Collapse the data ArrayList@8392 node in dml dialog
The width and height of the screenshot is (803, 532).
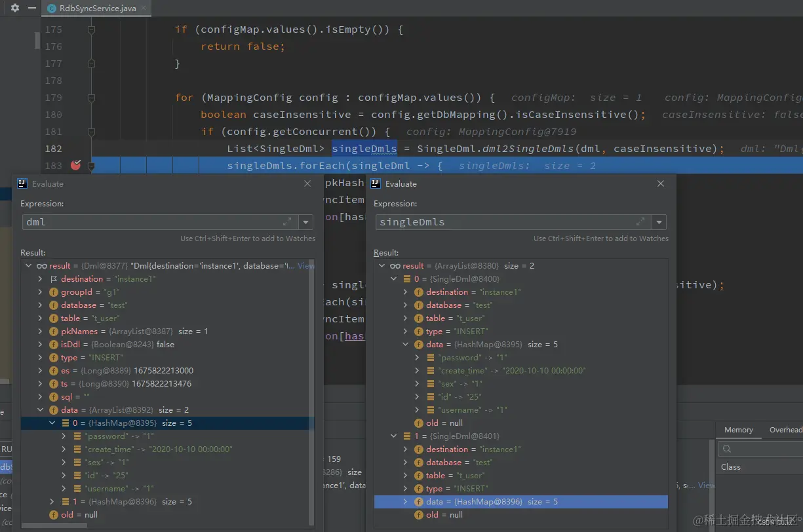pos(41,410)
